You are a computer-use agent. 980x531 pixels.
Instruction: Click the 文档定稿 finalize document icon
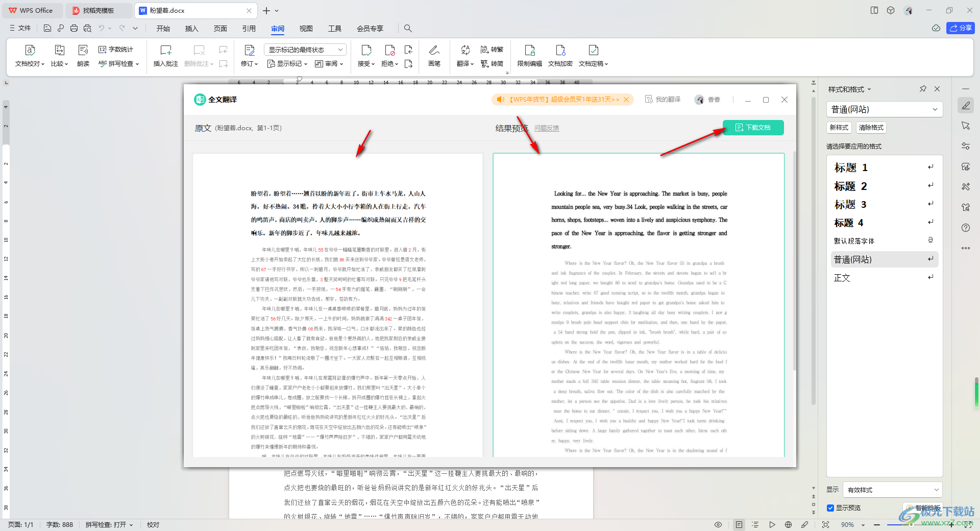593,50
